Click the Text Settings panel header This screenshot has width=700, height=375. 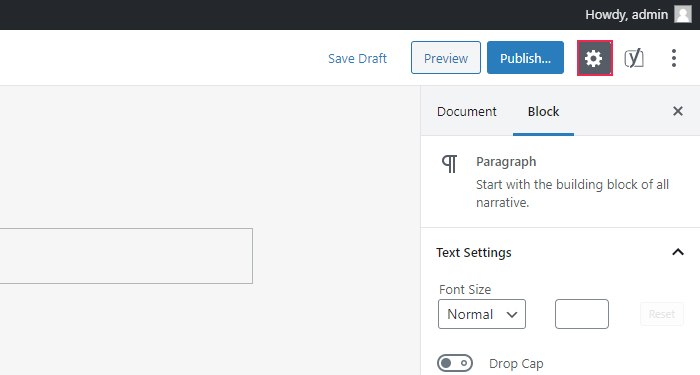(x=560, y=253)
